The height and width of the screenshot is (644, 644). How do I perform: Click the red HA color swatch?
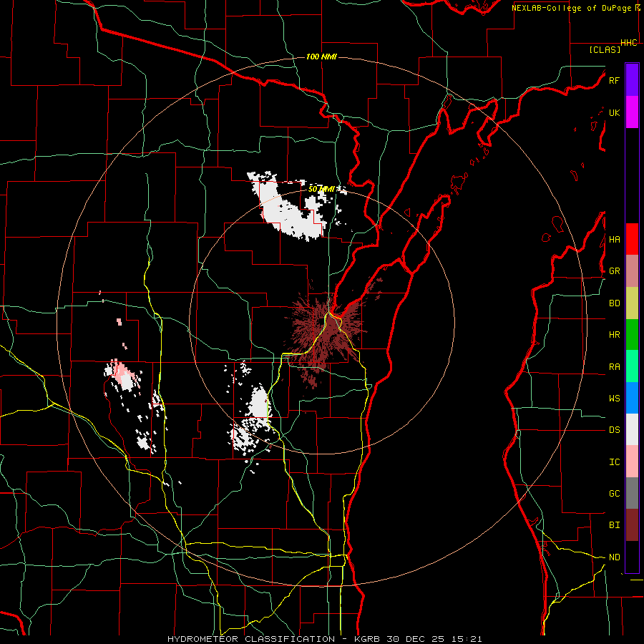click(x=632, y=239)
